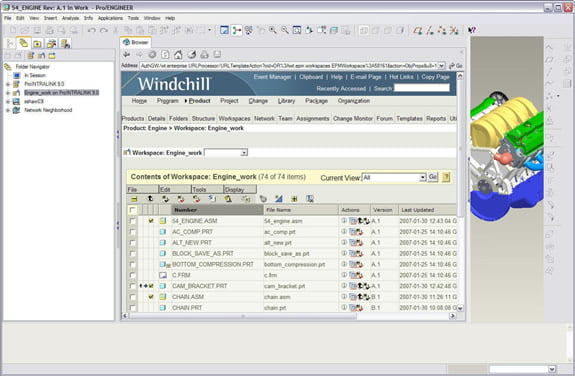Click the datum points display icon
Screen dimensions: 575x376
click(442, 30)
